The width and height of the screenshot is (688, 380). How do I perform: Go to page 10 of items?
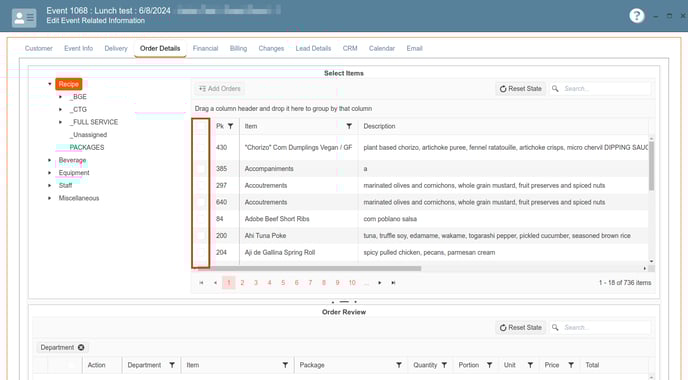pyautogui.click(x=352, y=283)
